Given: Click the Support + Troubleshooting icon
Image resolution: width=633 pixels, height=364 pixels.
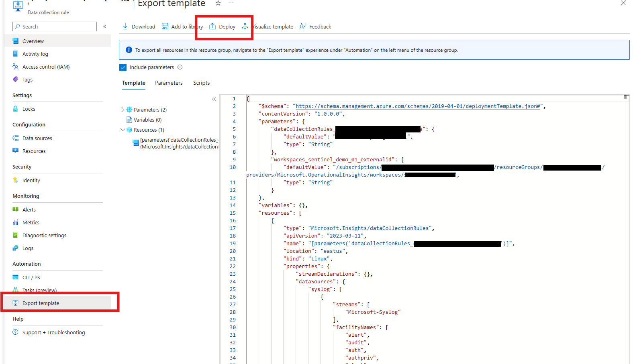Looking at the screenshot, I should (x=16, y=332).
